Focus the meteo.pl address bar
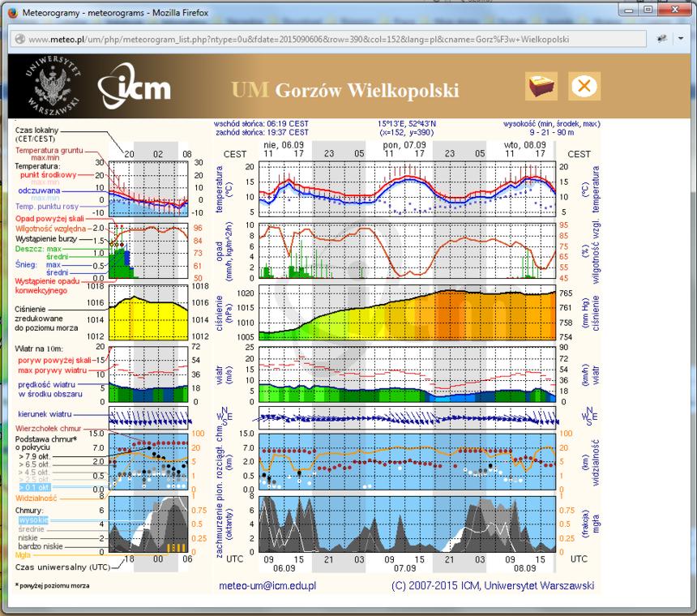This screenshot has width=697, height=616. tap(329, 39)
